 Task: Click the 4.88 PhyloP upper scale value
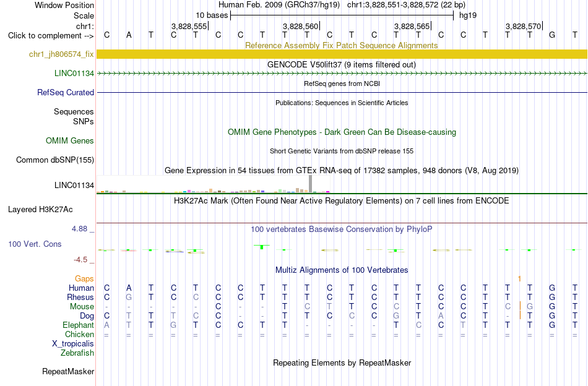79,229
